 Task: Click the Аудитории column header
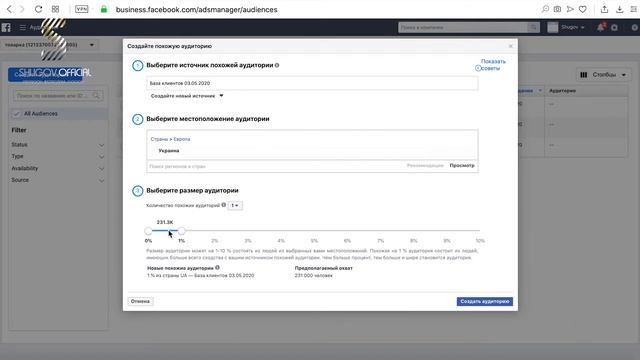click(562, 91)
